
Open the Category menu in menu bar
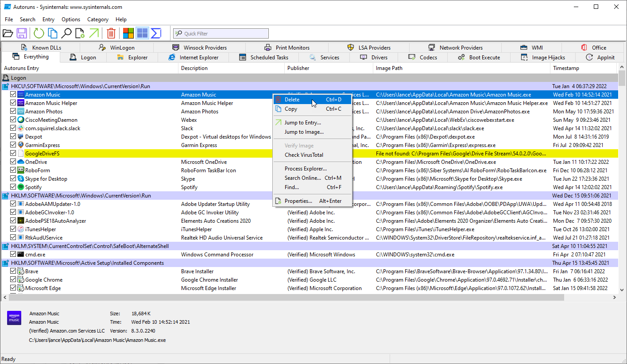click(98, 19)
